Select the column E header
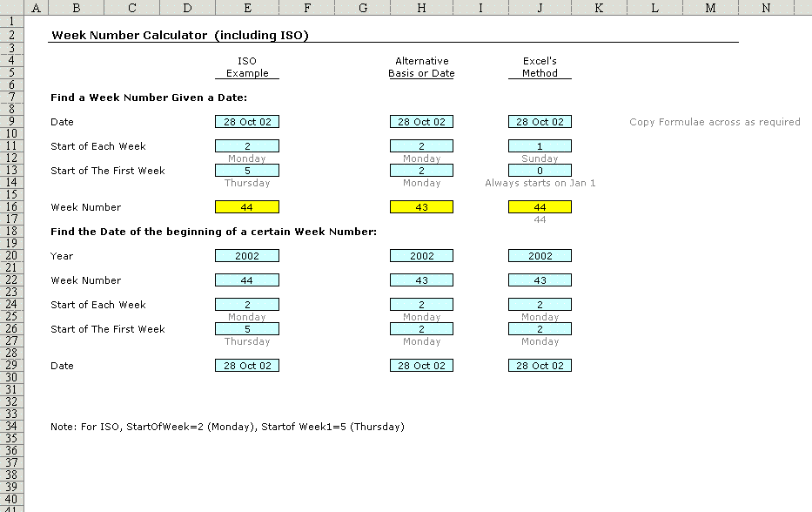 (247, 8)
